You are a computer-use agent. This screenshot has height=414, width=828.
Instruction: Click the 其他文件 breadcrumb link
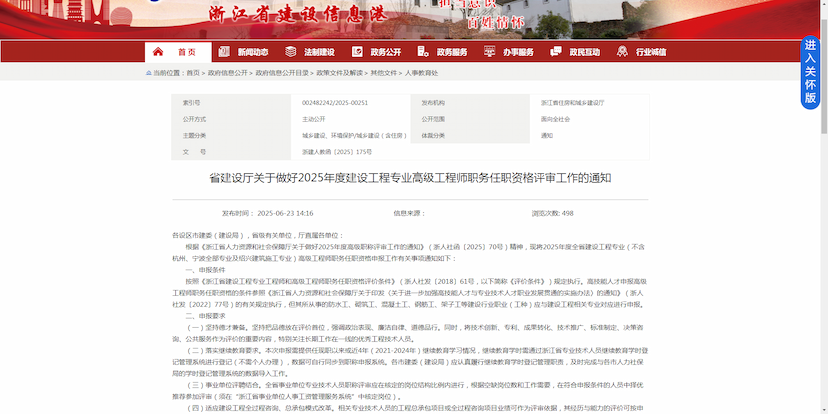click(384, 73)
